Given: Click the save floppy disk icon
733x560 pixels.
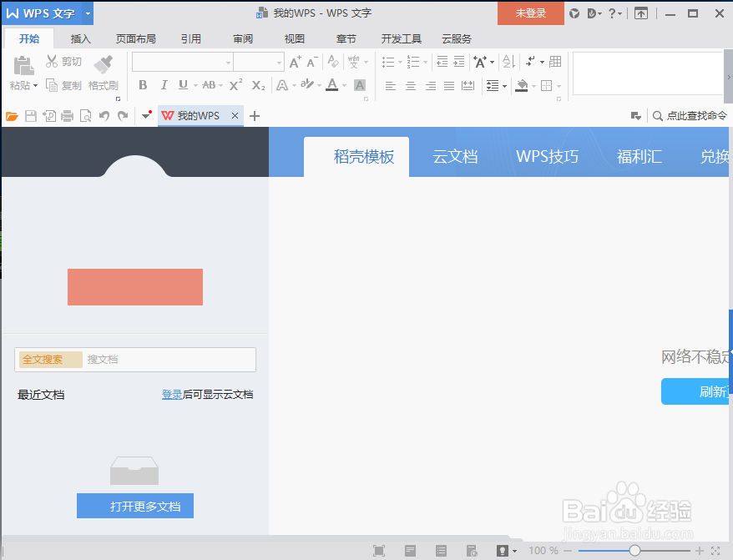Looking at the screenshot, I should point(31,116).
